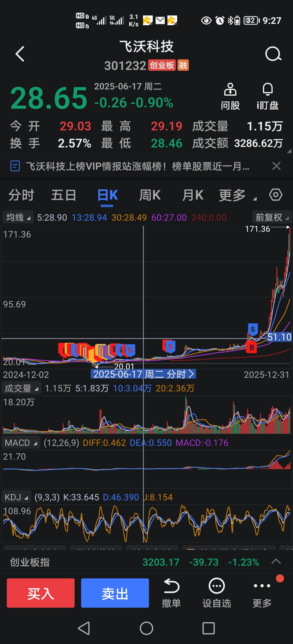Open the 均线 indicator dropdown

pos(18,217)
